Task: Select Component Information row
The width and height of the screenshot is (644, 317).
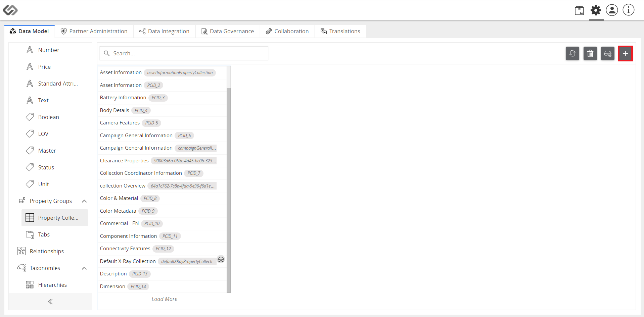Action: (162, 236)
